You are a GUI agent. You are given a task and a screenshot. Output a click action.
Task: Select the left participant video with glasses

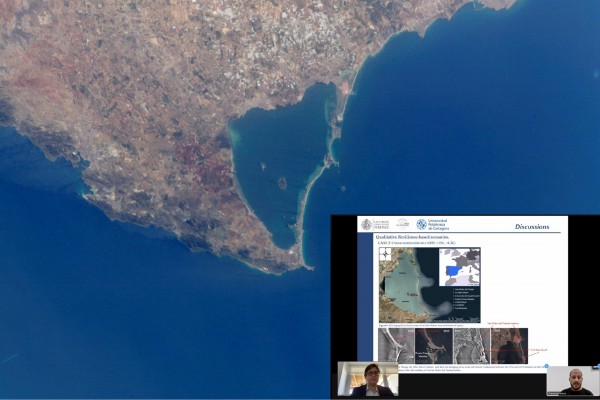click(x=368, y=379)
